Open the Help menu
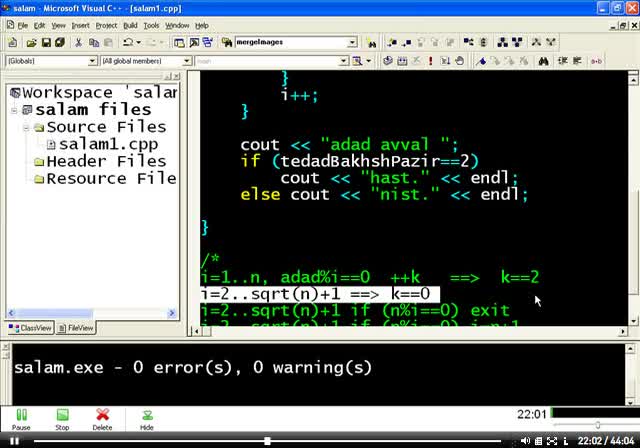 (x=202, y=26)
